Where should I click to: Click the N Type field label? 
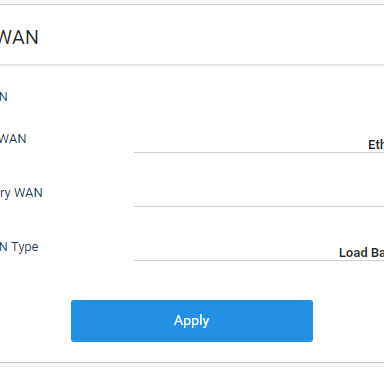click(x=19, y=247)
